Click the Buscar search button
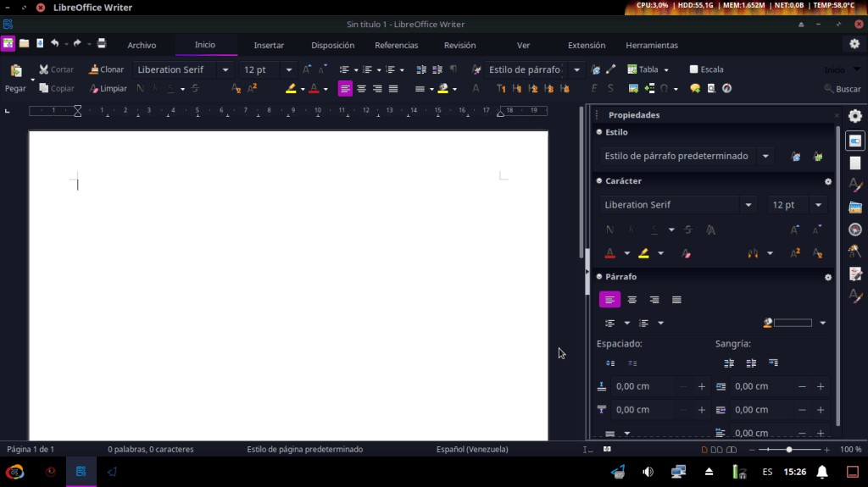 click(x=842, y=89)
